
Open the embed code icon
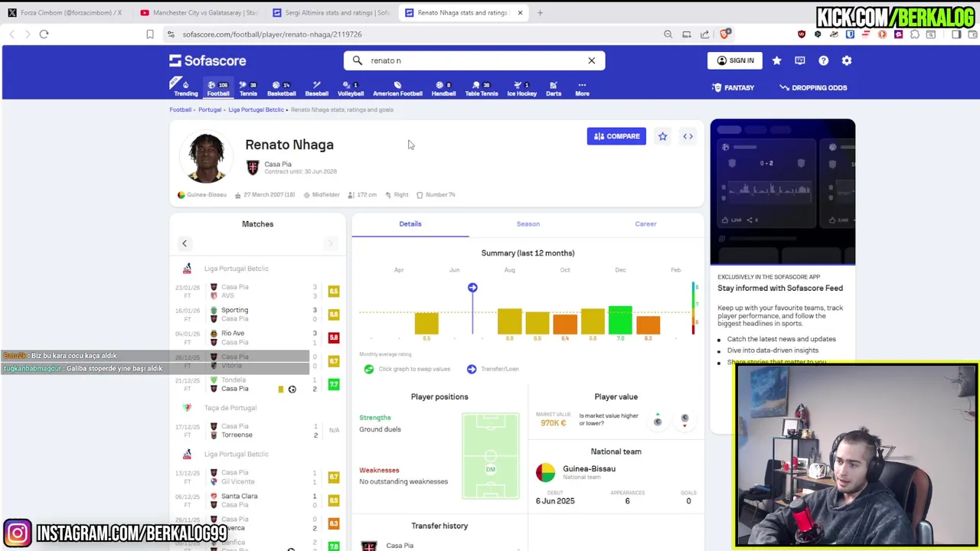click(688, 136)
